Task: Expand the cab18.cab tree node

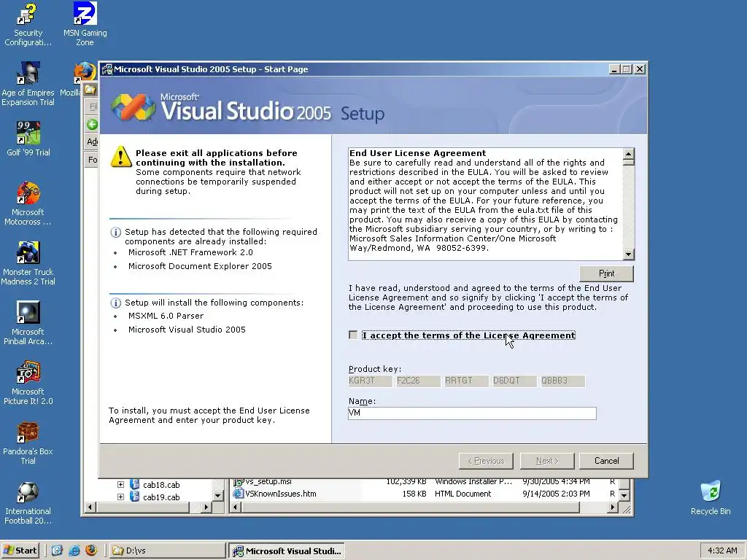Action: click(120, 484)
